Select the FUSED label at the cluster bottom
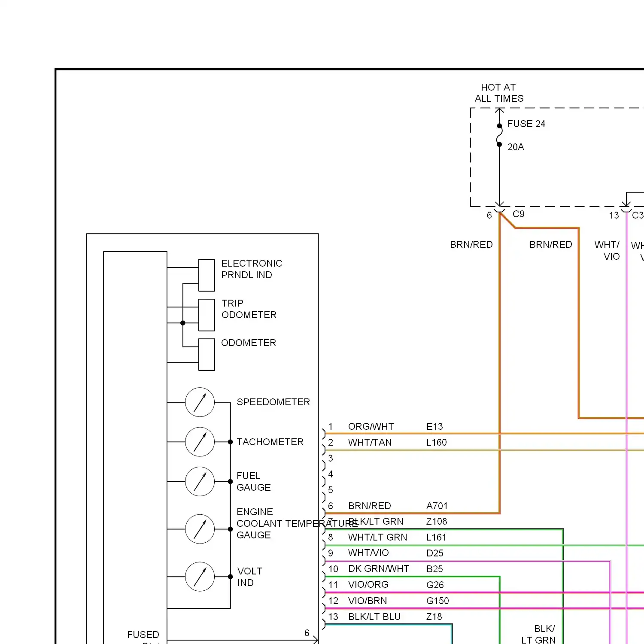 [x=143, y=635]
